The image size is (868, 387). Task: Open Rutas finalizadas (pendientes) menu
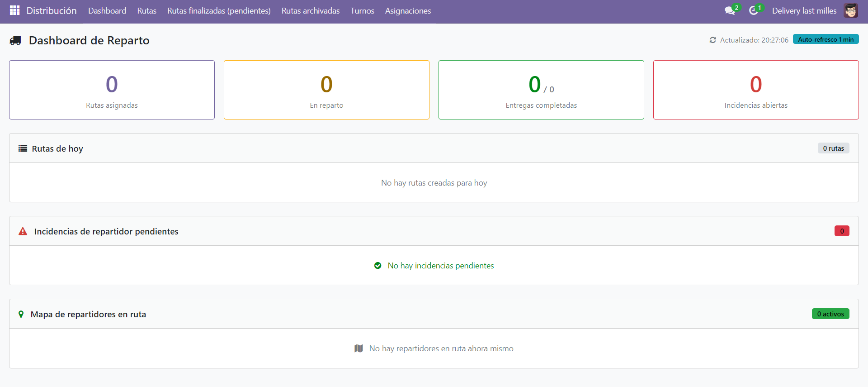pyautogui.click(x=219, y=10)
